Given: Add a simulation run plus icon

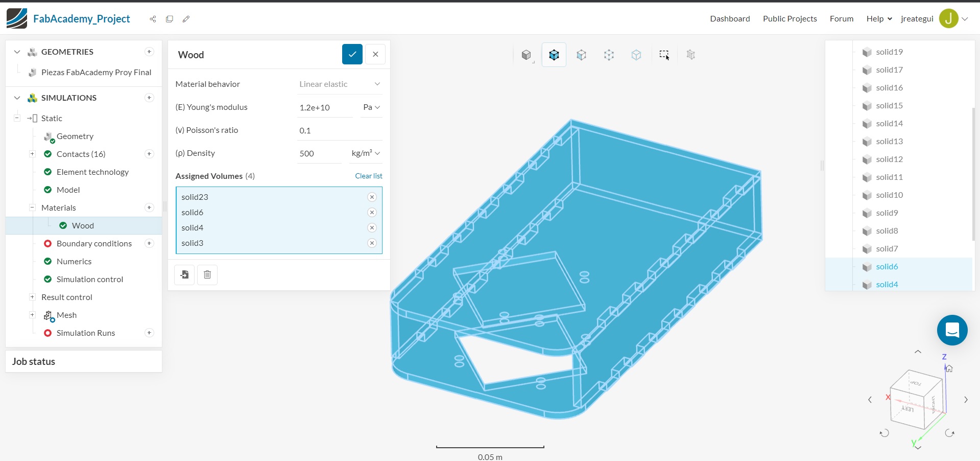Looking at the screenshot, I should click(149, 333).
